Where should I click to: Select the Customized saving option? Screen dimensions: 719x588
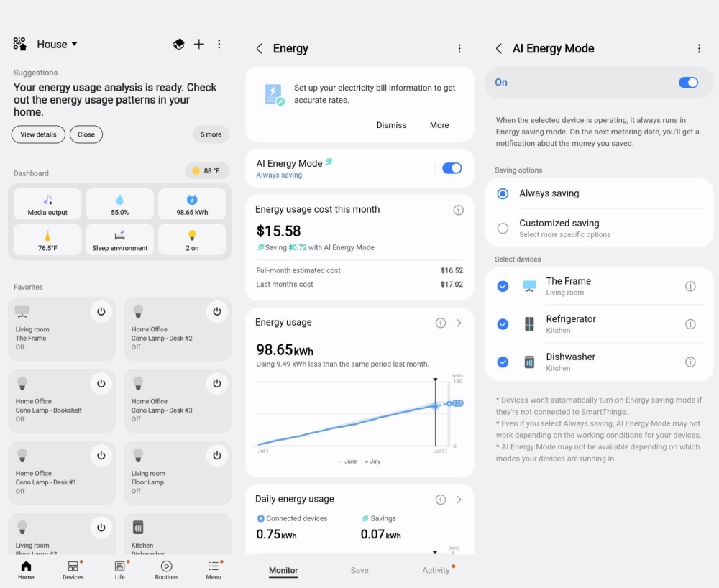(503, 228)
